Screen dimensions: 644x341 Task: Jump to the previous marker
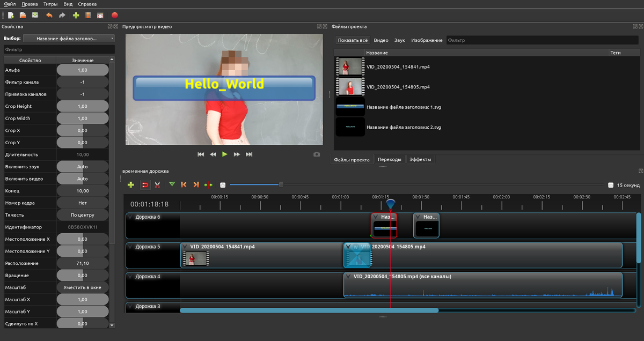click(x=184, y=184)
